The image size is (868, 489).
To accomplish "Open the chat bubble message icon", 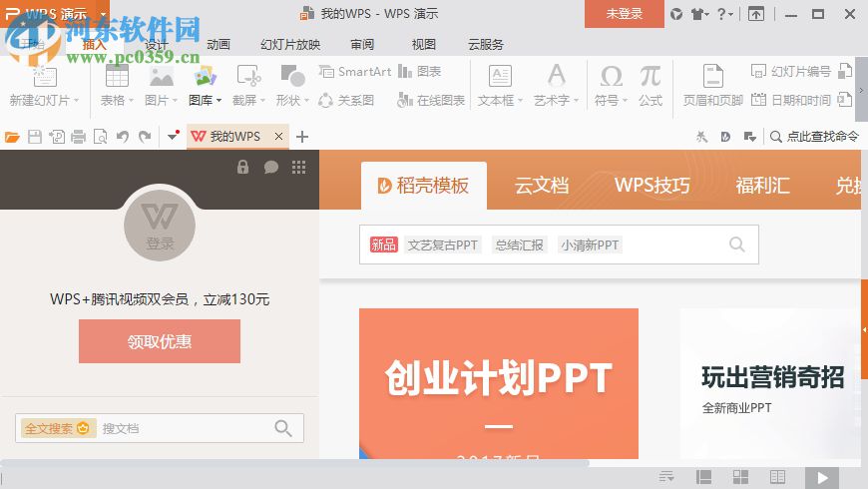I will pyautogui.click(x=270, y=167).
